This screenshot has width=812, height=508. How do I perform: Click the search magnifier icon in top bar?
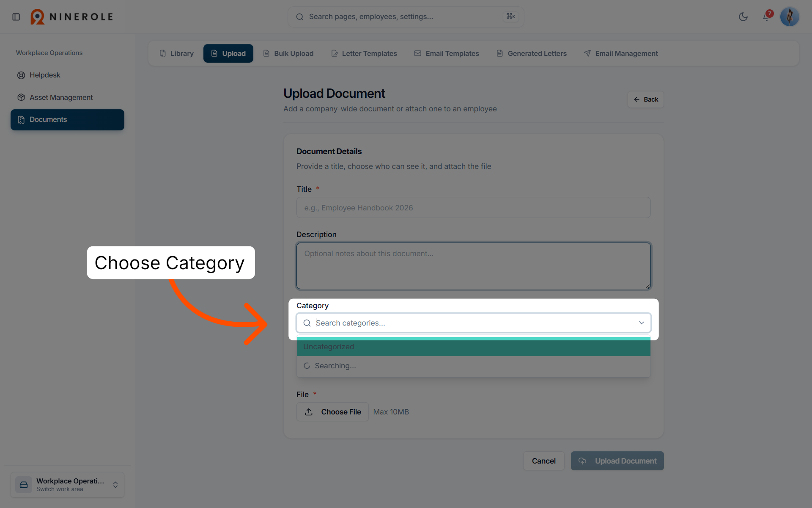300,17
